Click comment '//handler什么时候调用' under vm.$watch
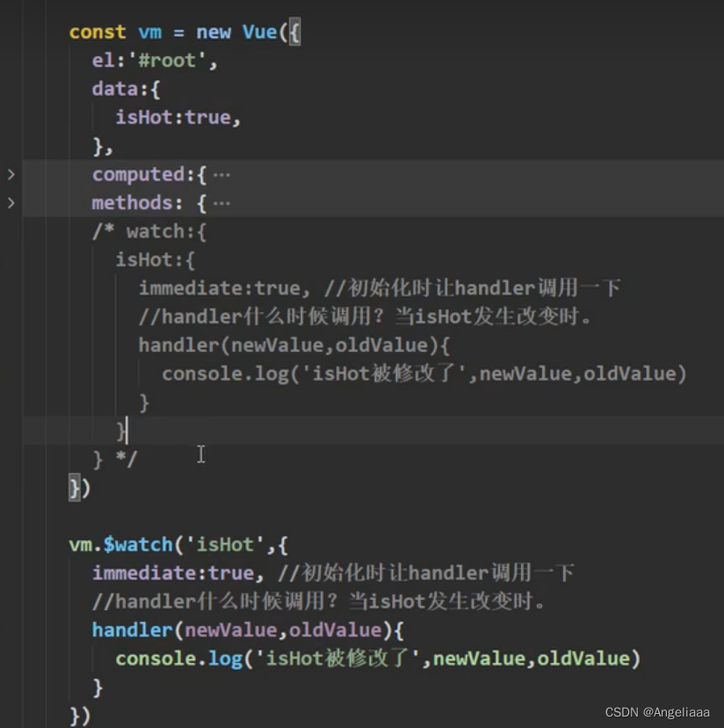Viewport: 724px width, 728px height. (x=318, y=601)
